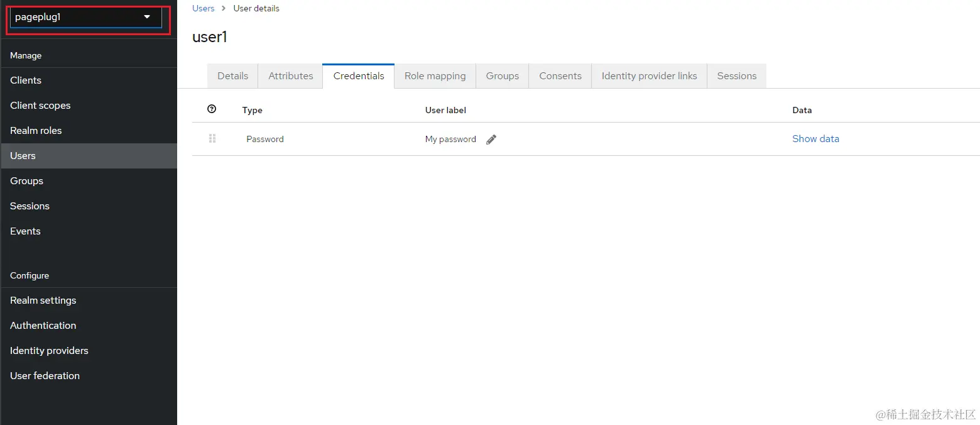Open the Sessions tab of user1
This screenshot has width=980, height=425.
coord(736,76)
